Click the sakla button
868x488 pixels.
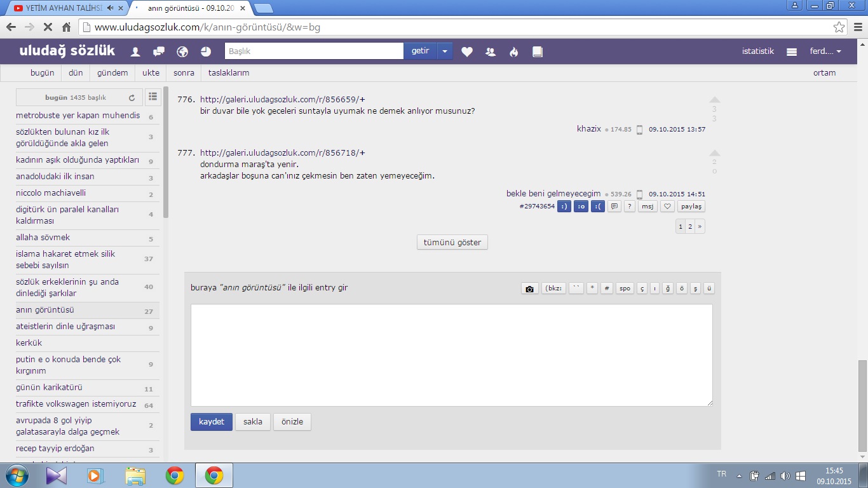click(253, 422)
